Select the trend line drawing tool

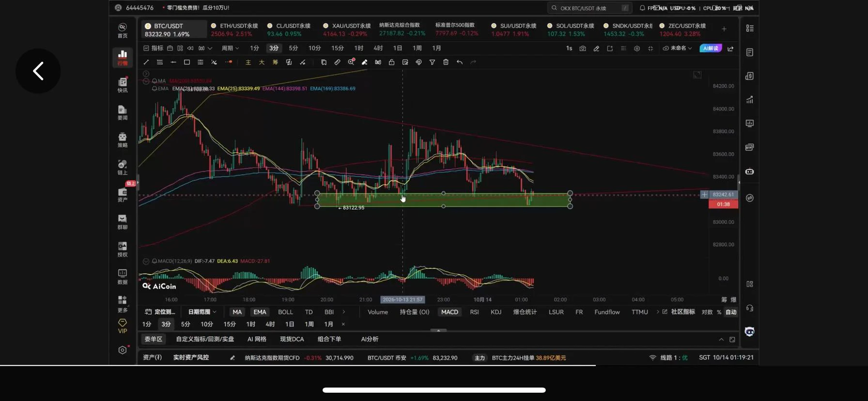[146, 62]
